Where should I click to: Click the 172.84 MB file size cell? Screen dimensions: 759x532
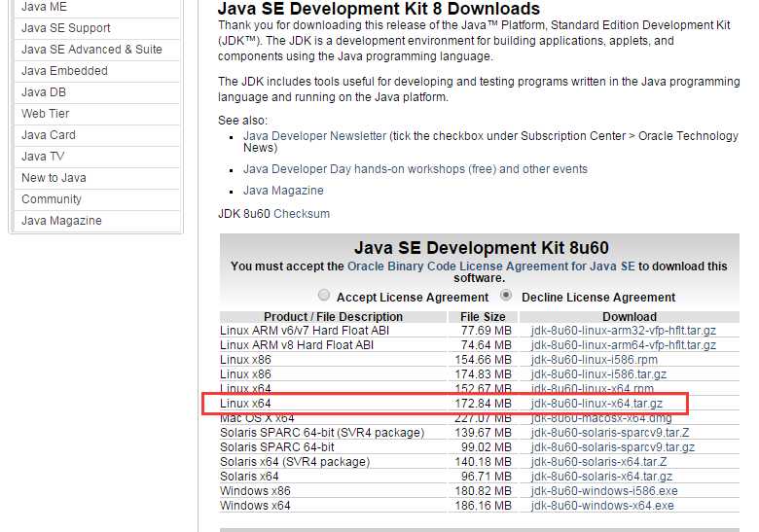pos(483,403)
